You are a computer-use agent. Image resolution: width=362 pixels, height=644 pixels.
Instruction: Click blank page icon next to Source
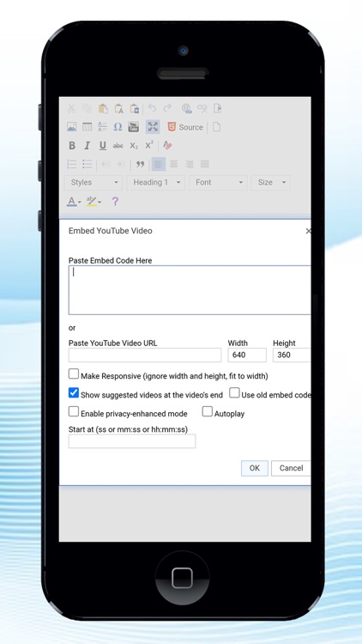coord(216,127)
